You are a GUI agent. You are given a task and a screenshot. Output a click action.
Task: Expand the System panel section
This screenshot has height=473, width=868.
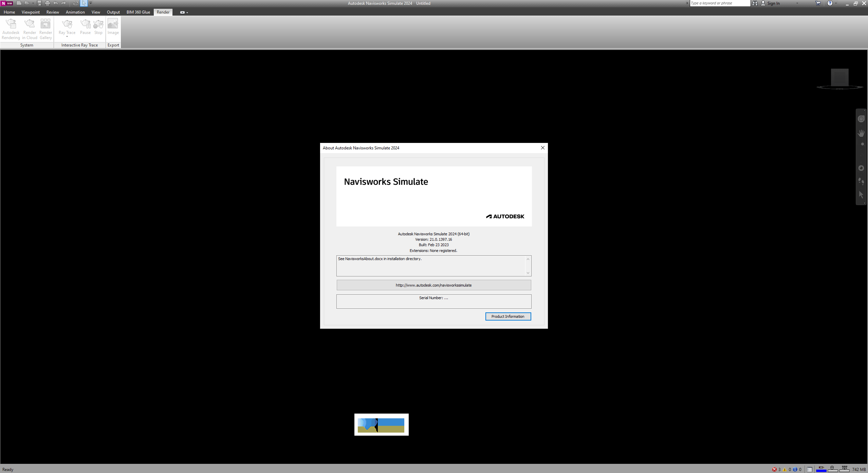[x=27, y=45]
